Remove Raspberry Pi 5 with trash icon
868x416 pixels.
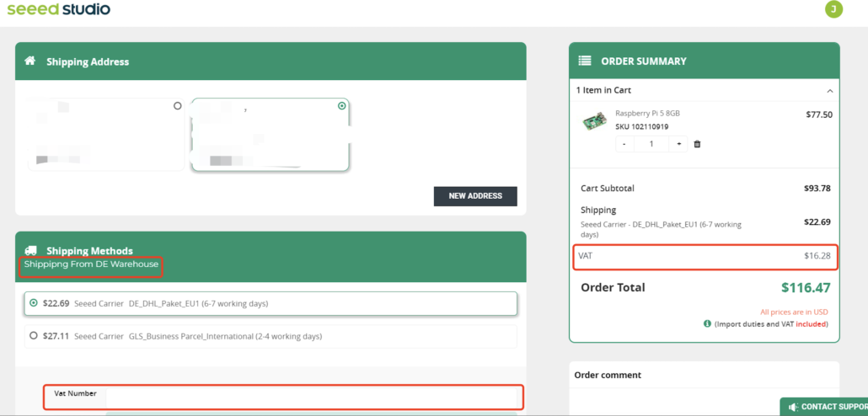pyautogui.click(x=697, y=144)
